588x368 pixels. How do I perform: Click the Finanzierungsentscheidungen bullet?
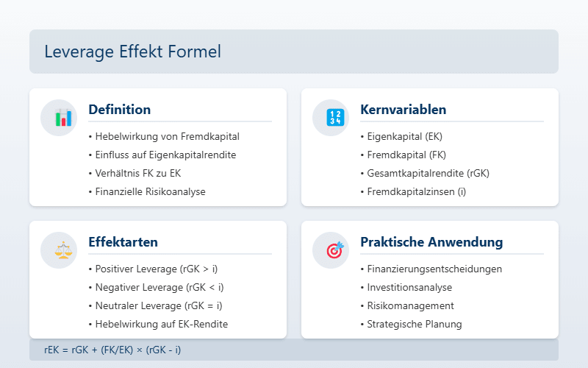pyautogui.click(x=434, y=269)
